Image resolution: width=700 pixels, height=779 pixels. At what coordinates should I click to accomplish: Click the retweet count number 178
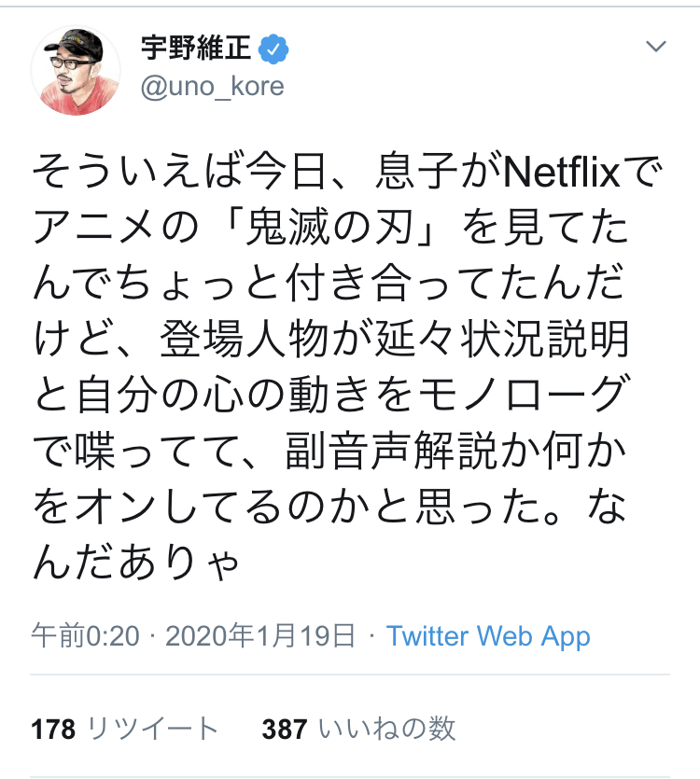pos(53,729)
